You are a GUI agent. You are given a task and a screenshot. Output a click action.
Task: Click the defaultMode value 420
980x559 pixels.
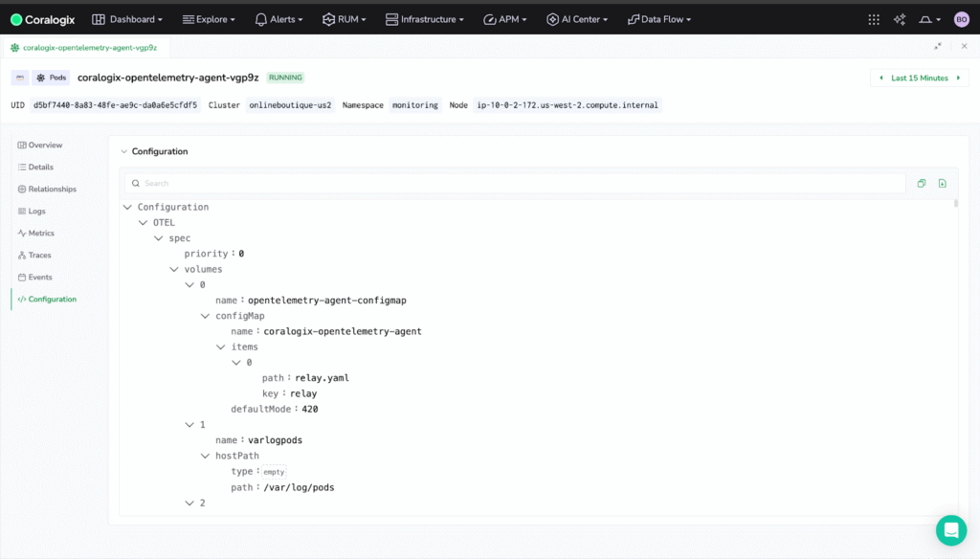310,409
